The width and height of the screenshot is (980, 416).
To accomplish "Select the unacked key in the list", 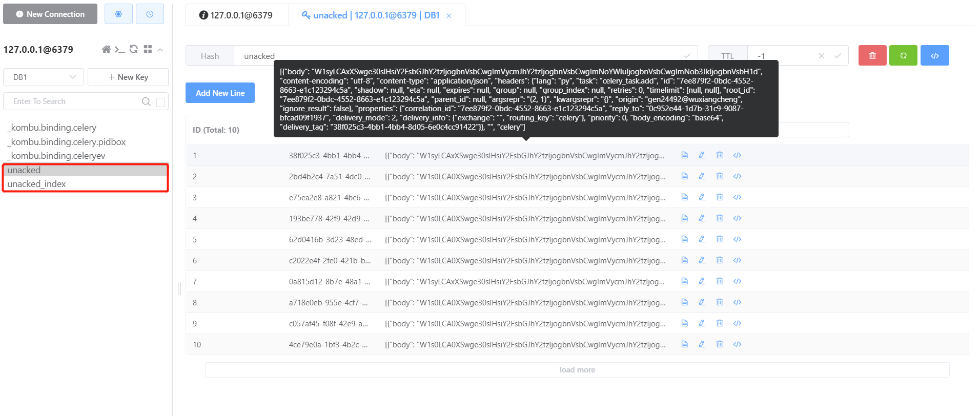I will 86,170.
